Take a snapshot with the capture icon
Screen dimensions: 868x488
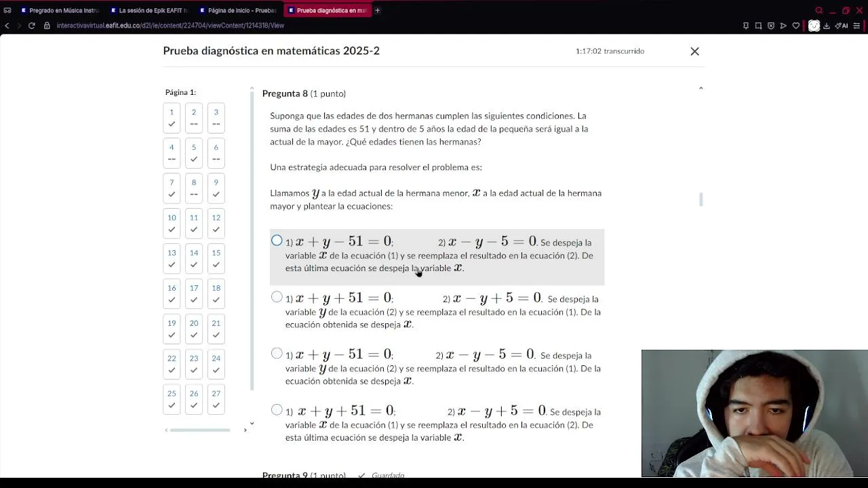coord(758,26)
